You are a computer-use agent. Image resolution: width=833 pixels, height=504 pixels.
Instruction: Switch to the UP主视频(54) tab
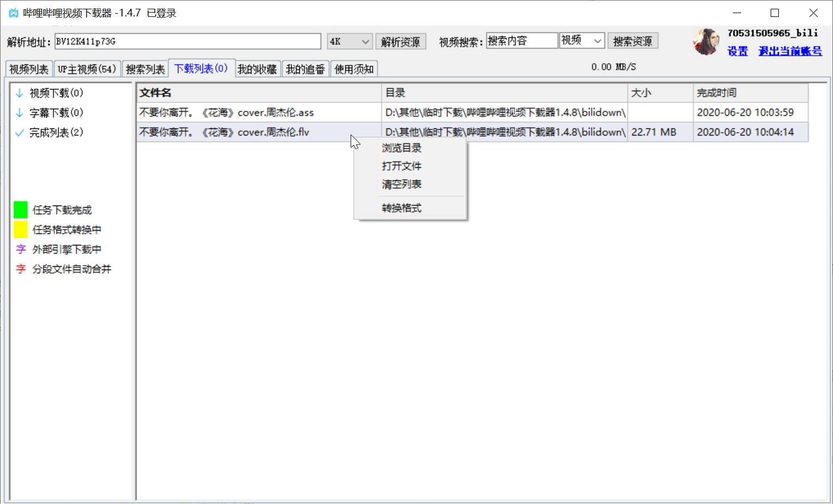(87, 69)
